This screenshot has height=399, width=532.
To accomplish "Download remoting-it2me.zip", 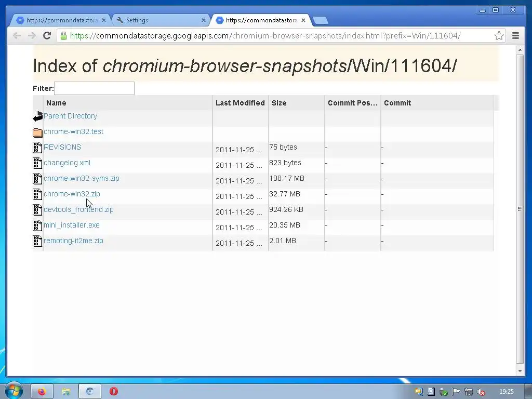I will [x=73, y=241].
